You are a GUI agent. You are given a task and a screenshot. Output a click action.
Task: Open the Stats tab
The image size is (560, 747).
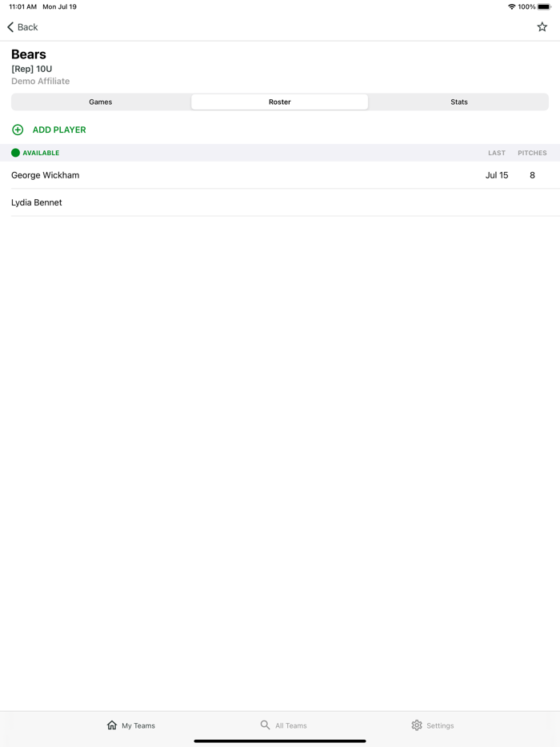[459, 102]
